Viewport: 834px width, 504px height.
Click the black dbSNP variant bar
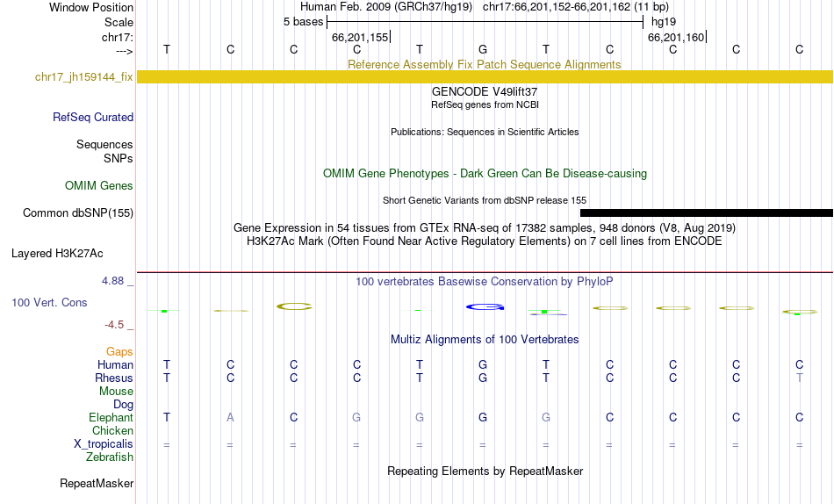pos(707,212)
